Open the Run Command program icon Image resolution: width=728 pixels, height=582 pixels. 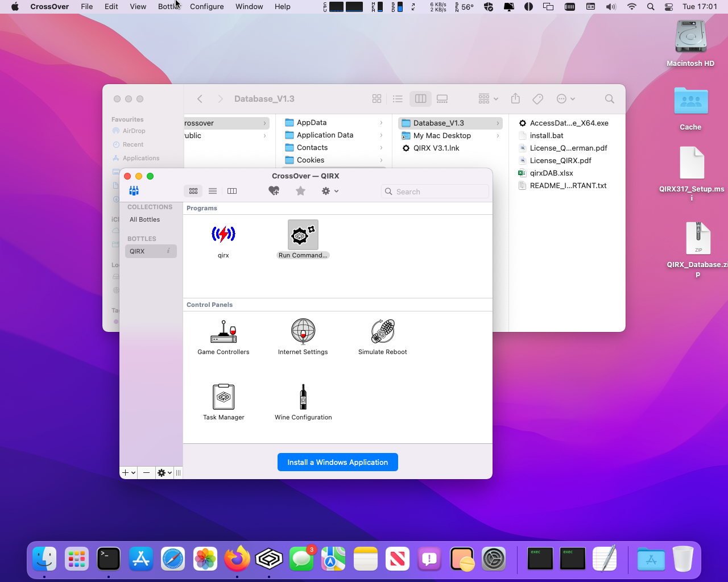303,235
